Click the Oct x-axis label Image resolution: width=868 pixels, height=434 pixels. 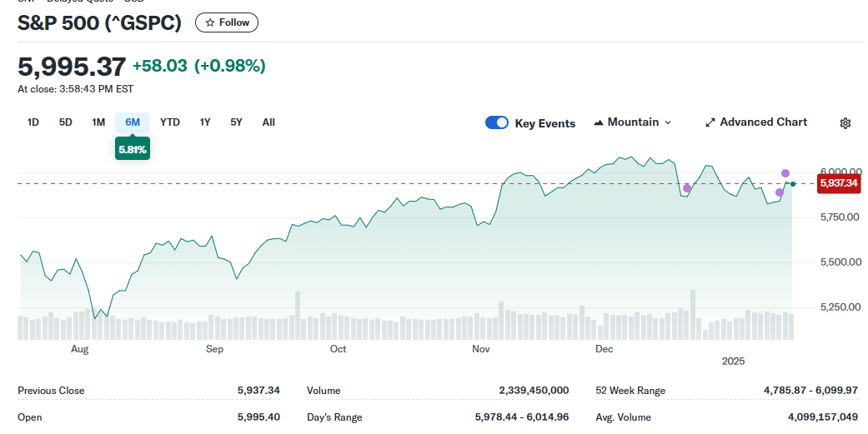tap(338, 349)
